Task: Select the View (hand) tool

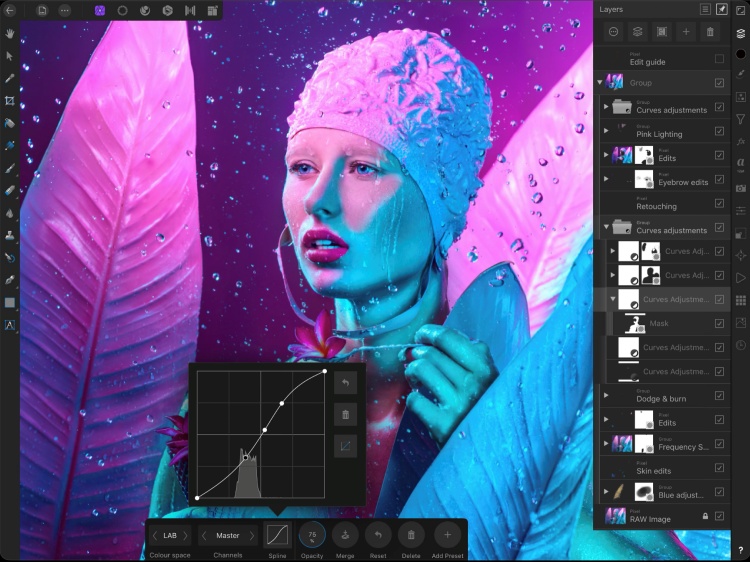Action: (10, 33)
